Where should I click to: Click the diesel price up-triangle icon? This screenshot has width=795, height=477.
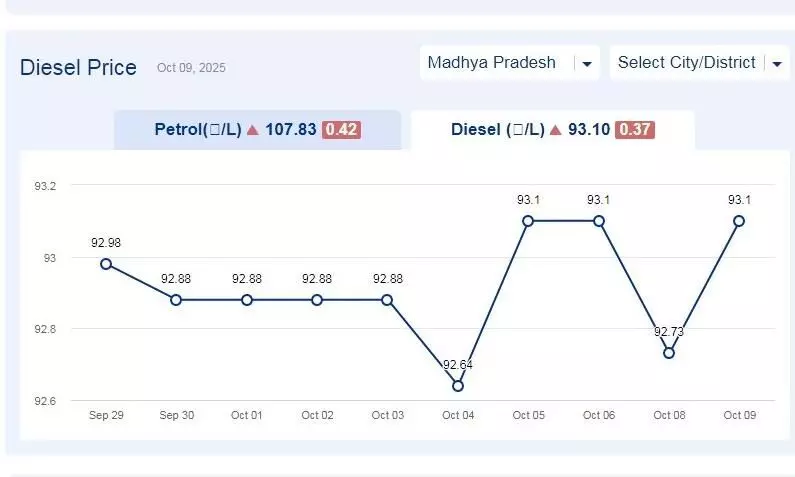click(x=556, y=130)
